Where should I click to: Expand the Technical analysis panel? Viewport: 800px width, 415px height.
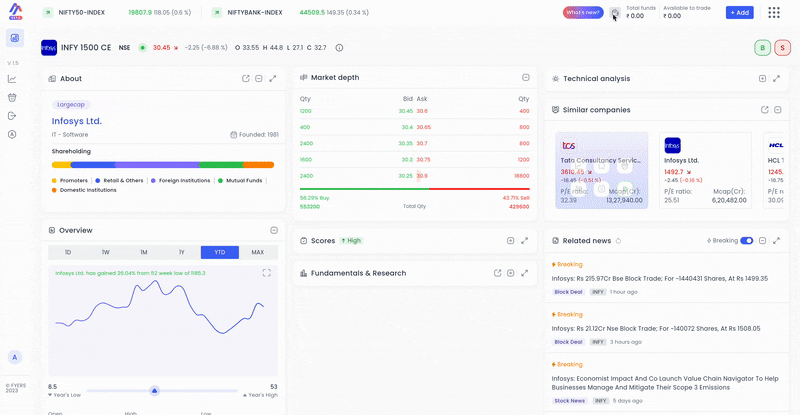click(x=762, y=79)
